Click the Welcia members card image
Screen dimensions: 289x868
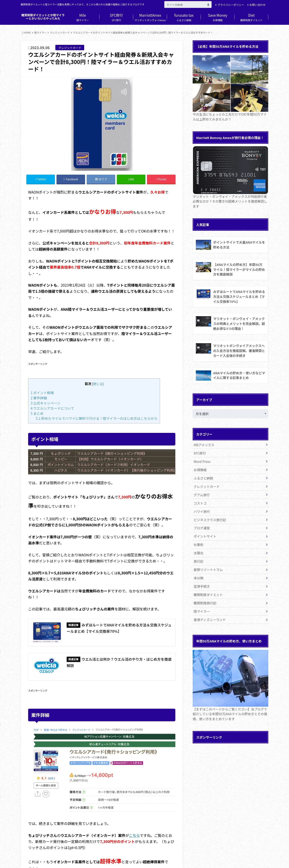point(102,124)
